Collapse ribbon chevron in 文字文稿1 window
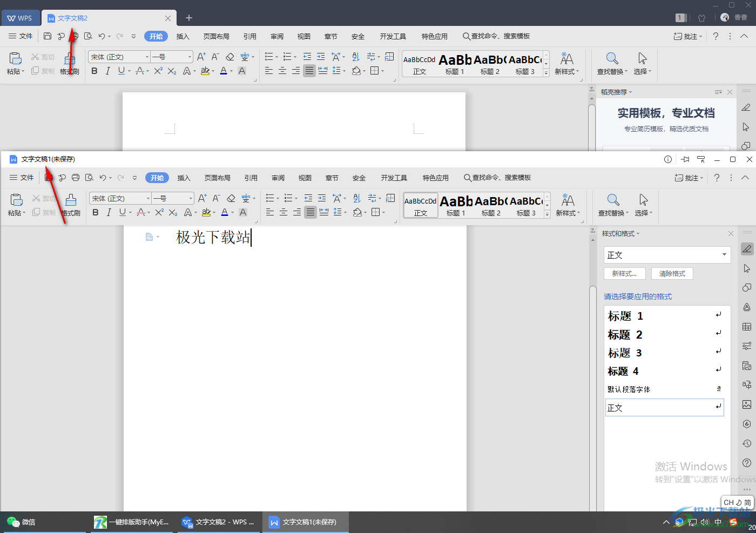The width and height of the screenshot is (756, 533). [745, 178]
